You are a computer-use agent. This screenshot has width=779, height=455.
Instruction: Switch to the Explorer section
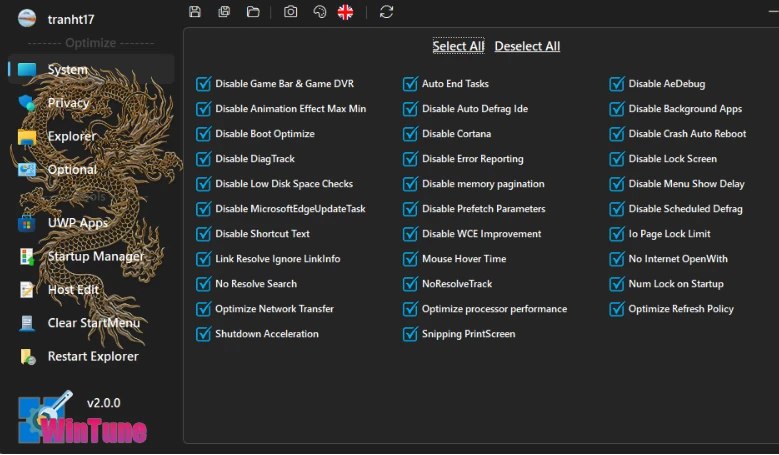coord(72,136)
